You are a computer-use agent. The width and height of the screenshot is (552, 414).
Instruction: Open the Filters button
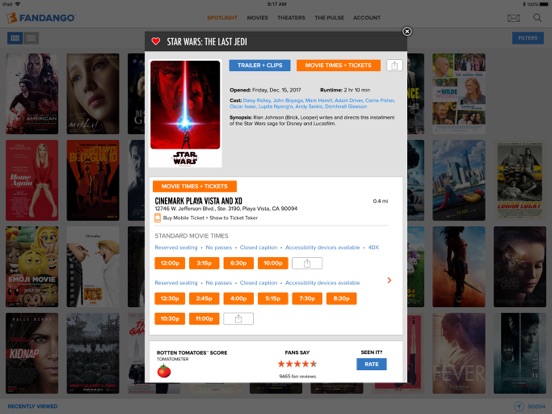tap(528, 38)
